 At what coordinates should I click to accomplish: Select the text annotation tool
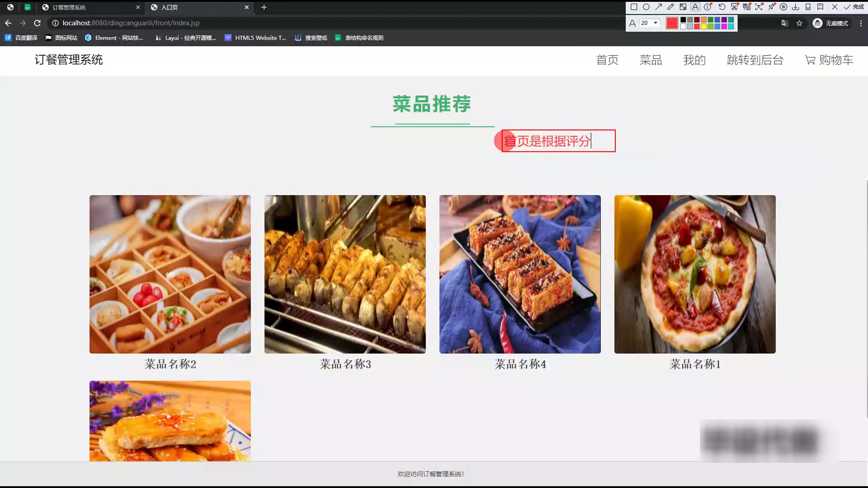(x=695, y=7)
